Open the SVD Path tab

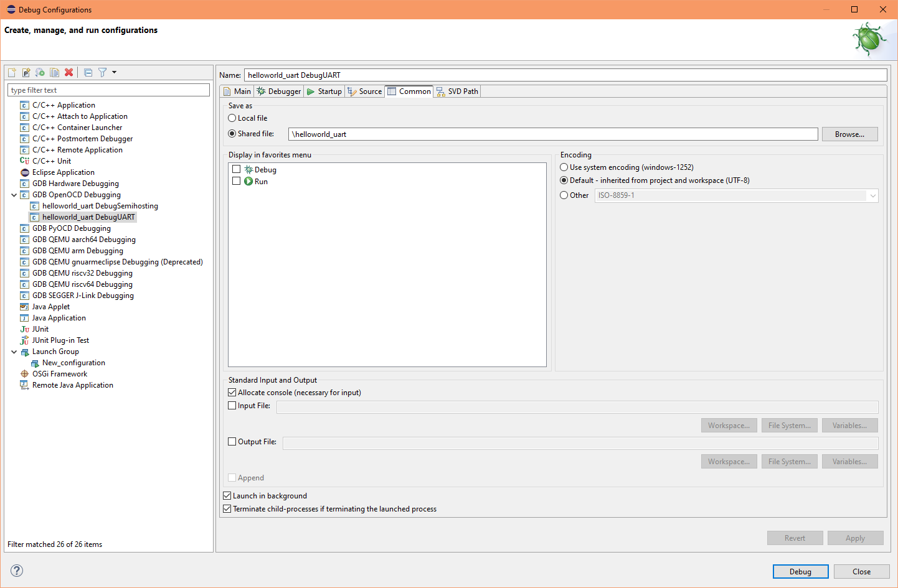[x=458, y=91]
